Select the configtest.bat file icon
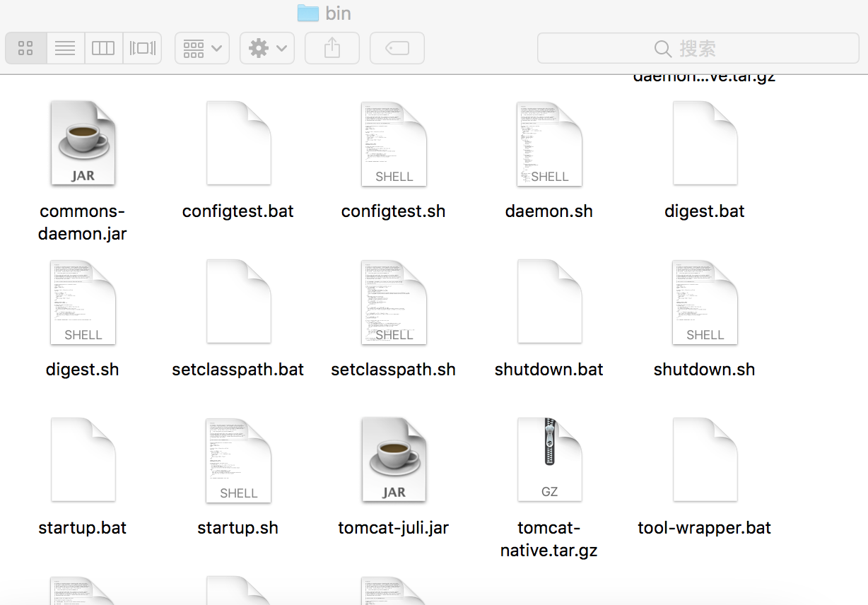Image resolution: width=868 pixels, height=605 pixels. (238, 143)
